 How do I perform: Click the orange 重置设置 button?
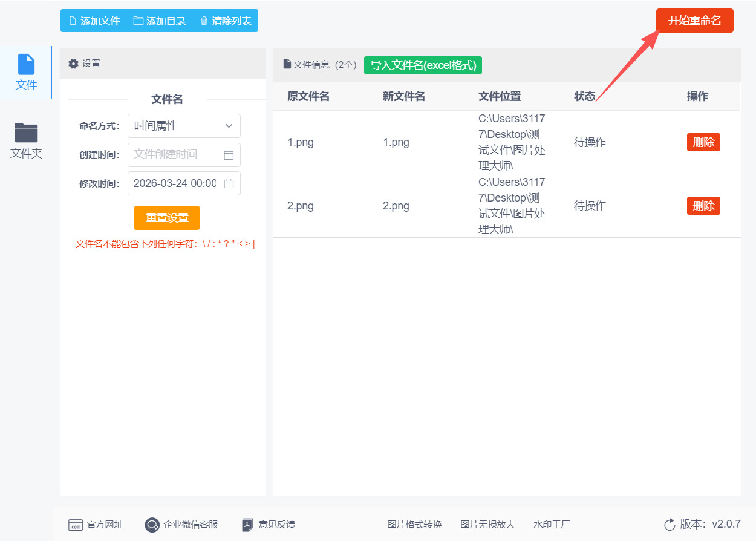[166, 218]
